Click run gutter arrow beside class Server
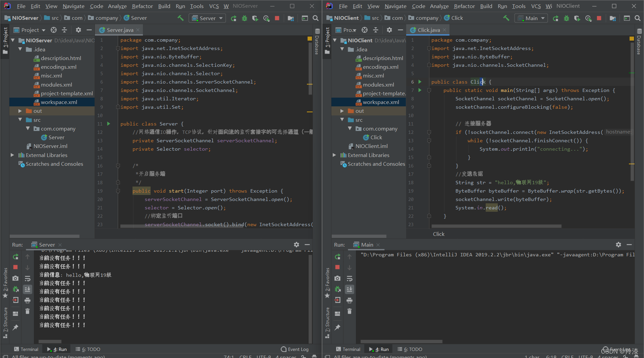 109,124
